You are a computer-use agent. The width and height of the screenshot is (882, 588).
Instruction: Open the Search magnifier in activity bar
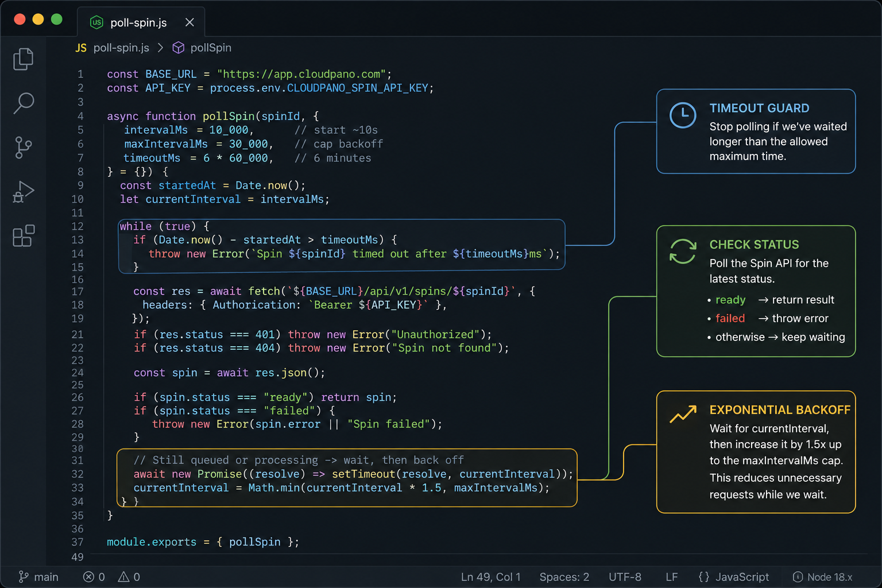coord(24,103)
